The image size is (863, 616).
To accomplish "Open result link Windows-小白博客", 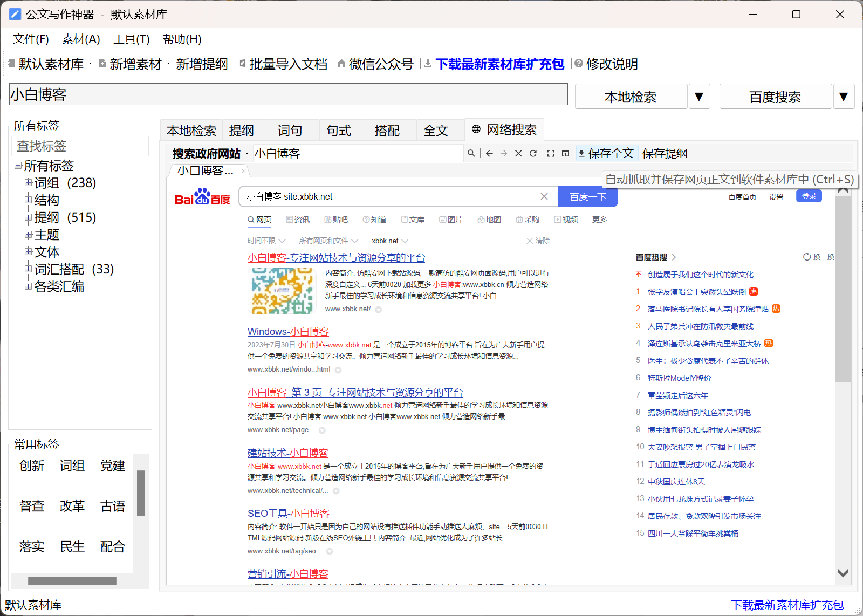I will [288, 332].
